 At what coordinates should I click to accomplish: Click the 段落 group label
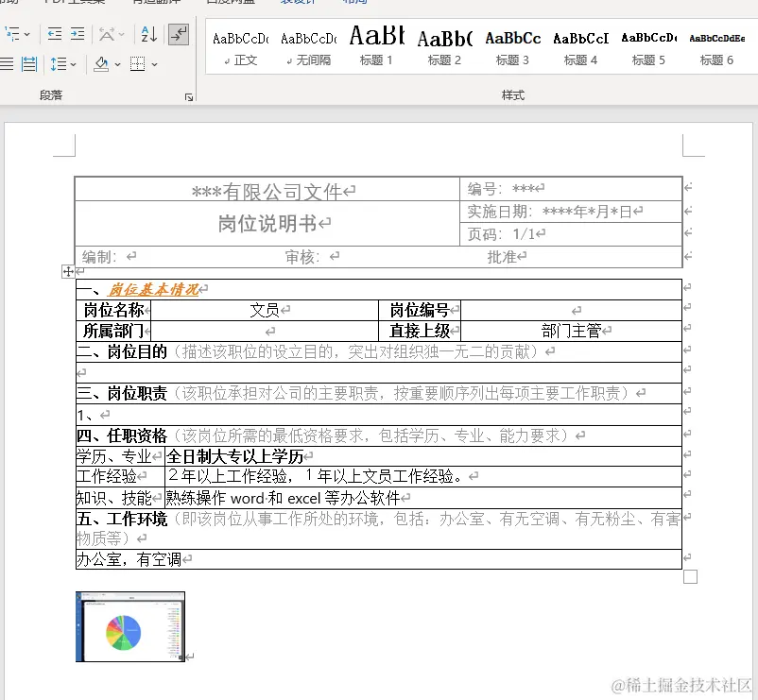[51, 95]
